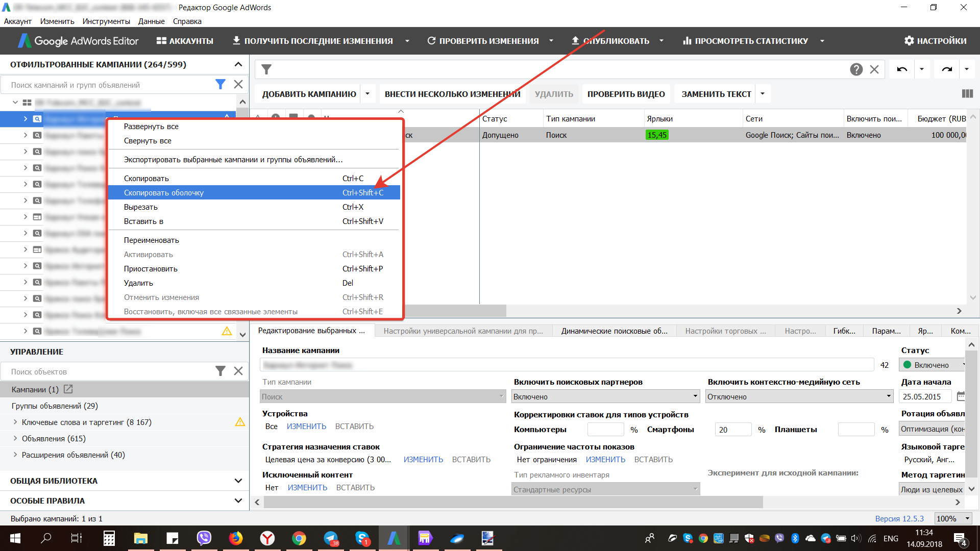The width and height of the screenshot is (980, 551).
Task: Click Версия 12.5.3 link in status bar
Action: coord(899,518)
